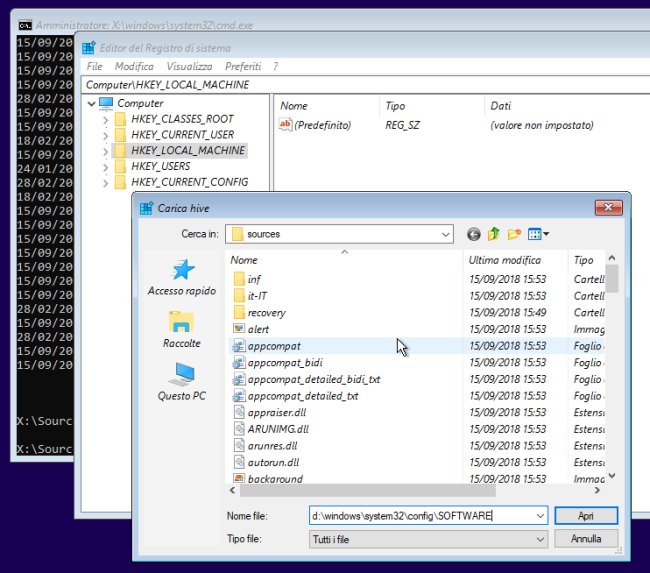Click the Create New Folder icon

[x=514, y=234]
